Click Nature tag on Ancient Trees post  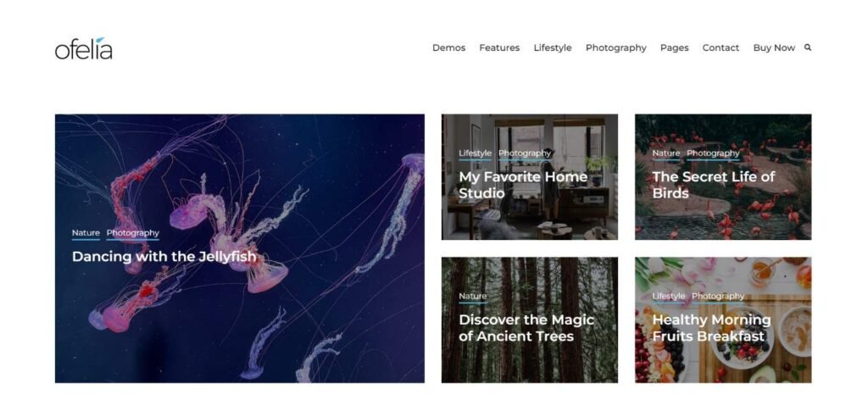point(473,297)
